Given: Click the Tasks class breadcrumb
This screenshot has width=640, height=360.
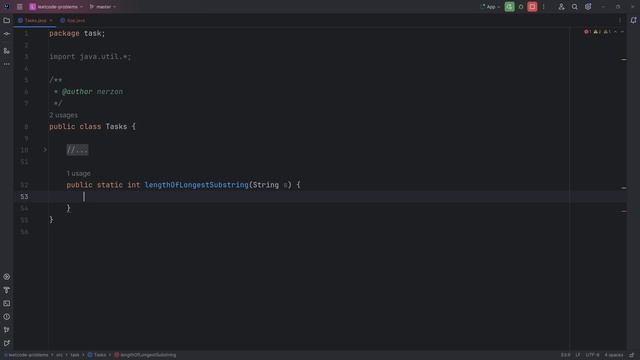Looking at the screenshot, I should pyautogui.click(x=97, y=355).
